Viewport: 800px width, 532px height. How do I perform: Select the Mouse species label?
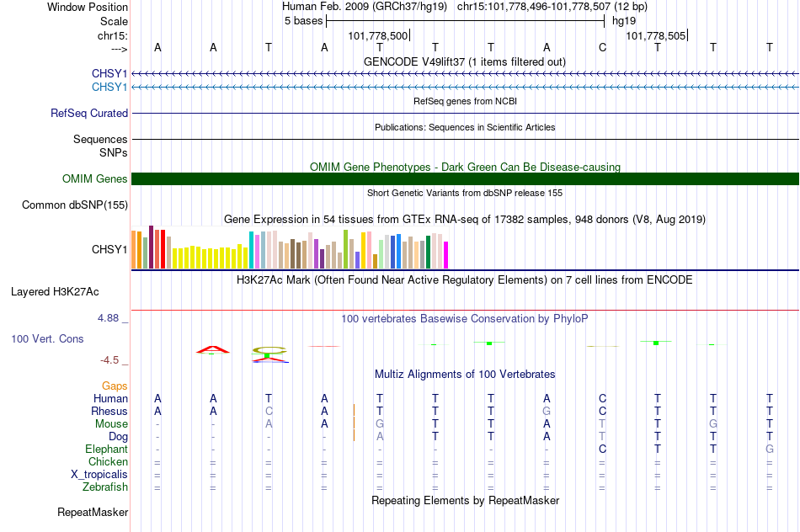[111, 424]
